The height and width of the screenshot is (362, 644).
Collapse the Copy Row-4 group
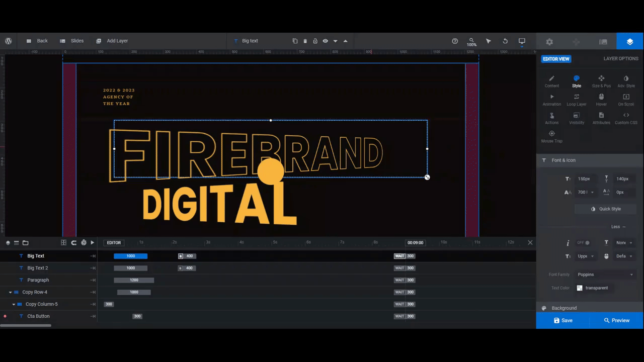point(11,292)
